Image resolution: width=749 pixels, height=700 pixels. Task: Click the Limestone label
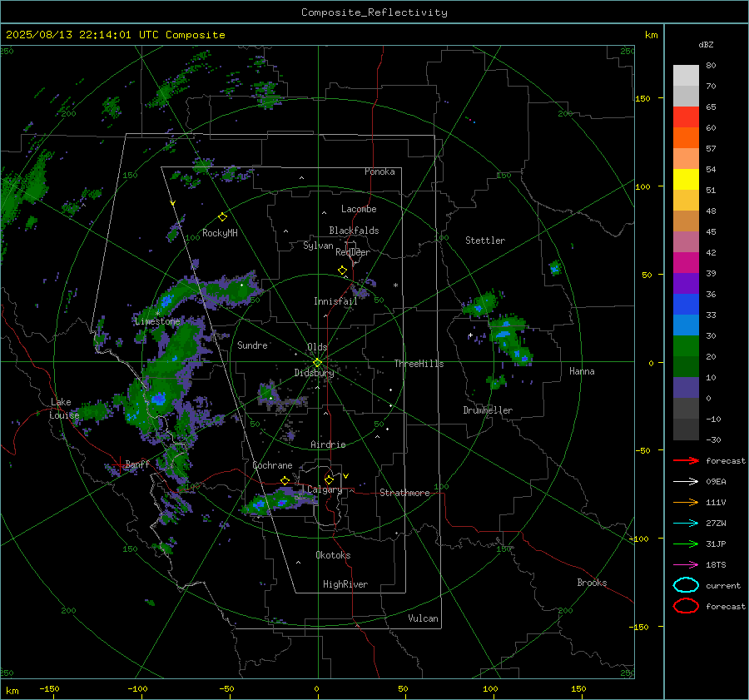(157, 321)
